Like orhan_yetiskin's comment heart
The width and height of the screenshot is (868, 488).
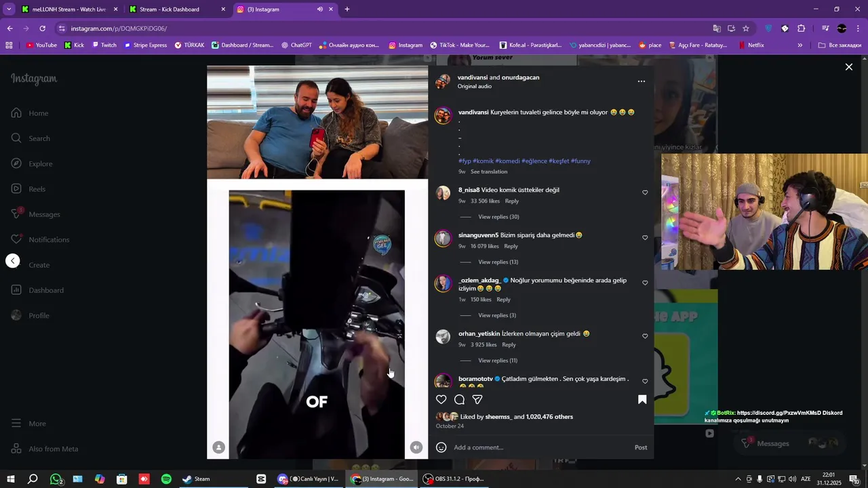[x=645, y=336]
